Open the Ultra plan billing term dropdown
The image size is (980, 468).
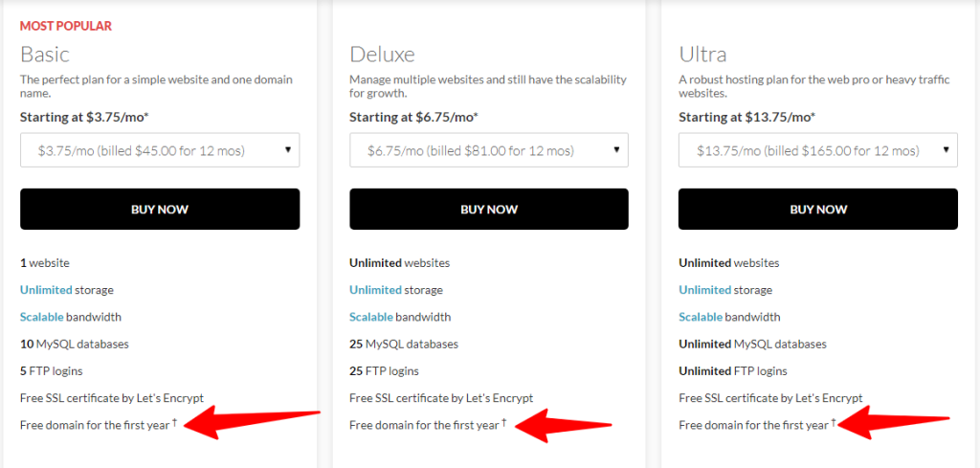818,150
